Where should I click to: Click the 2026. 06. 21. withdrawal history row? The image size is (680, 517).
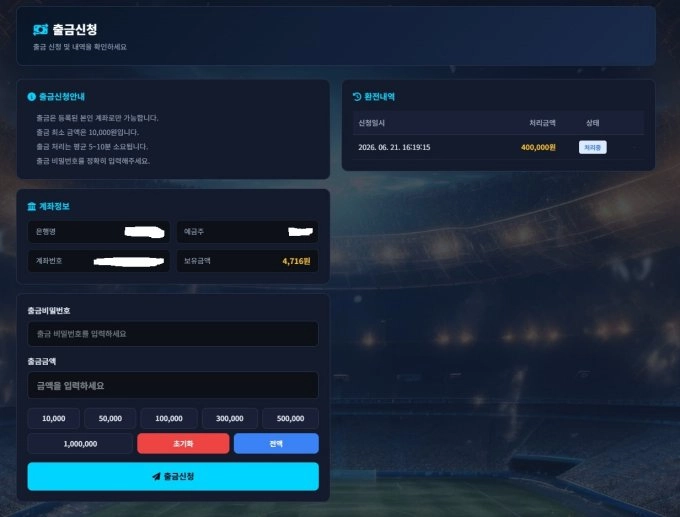coord(498,147)
